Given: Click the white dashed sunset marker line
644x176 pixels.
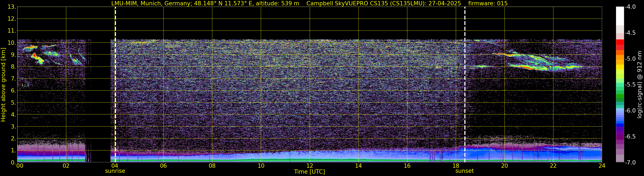Looking at the screenshot, I should click(x=465, y=85).
